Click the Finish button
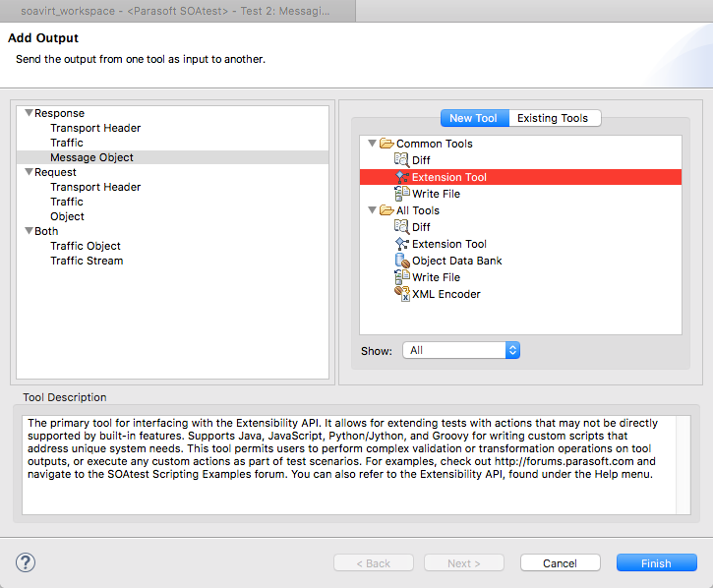The height and width of the screenshot is (588, 713). tap(656, 563)
